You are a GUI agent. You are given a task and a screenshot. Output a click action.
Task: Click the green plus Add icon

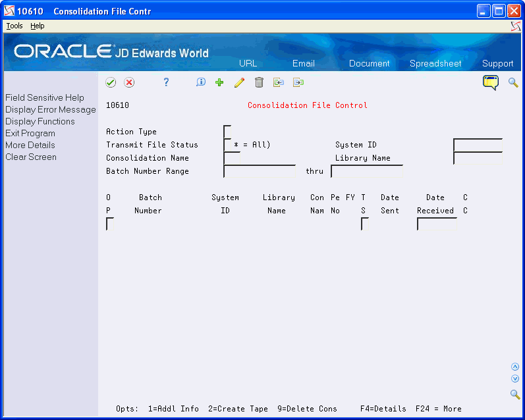219,82
